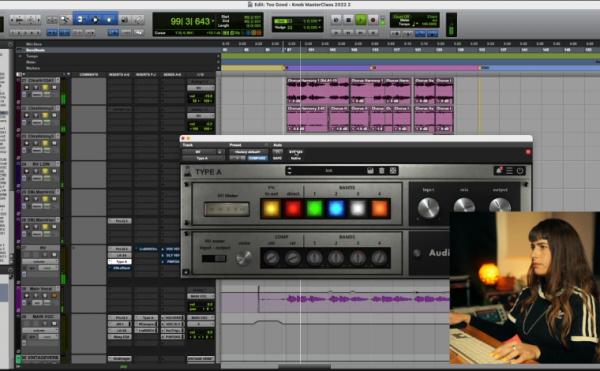The height and width of the screenshot is (371, 600).
Task: Toggle the yellow in-out light button
Action: [x=271, y=208]
